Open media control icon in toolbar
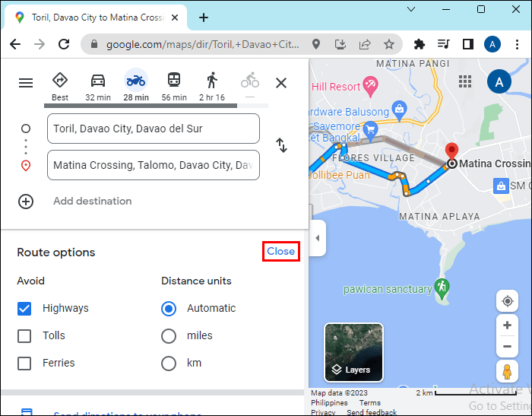This screenshot has width=532, height=416. click(x=443, y=44)
